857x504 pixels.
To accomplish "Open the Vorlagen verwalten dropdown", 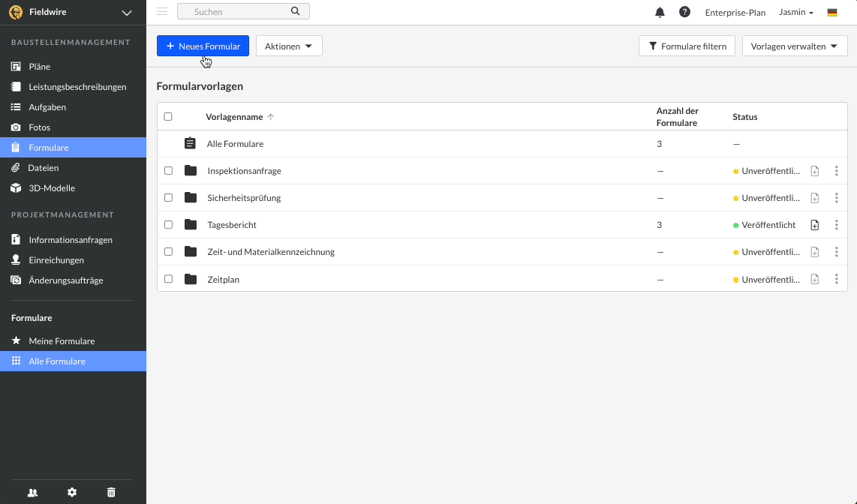I will pyautogui.click(x=794, y=46).
